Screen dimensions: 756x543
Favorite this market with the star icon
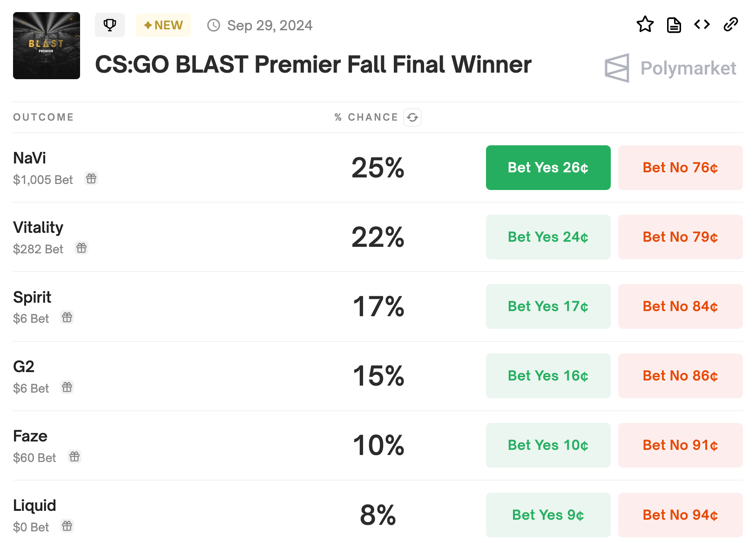click(645, 25)
